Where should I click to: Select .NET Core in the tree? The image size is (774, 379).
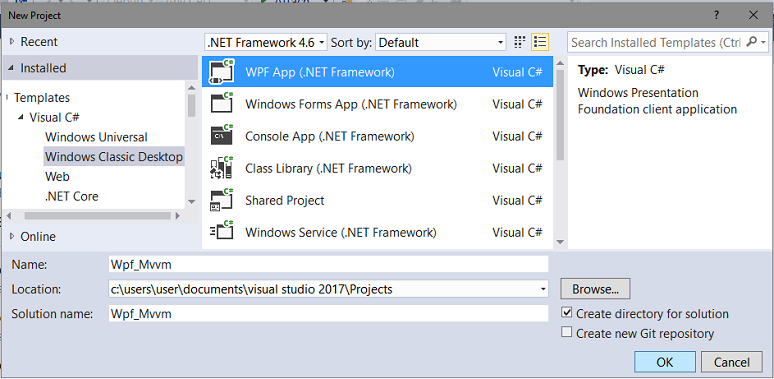point(72,196)
